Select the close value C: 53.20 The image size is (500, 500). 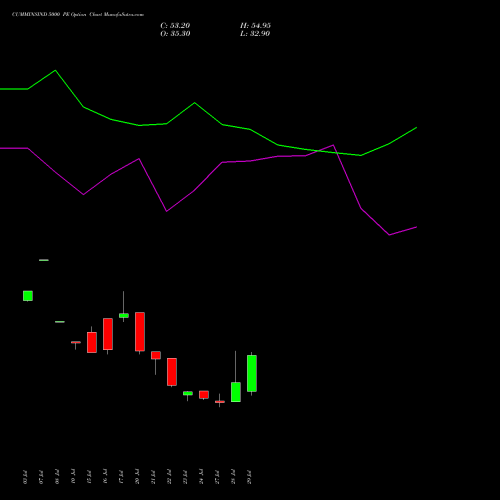(175, 26)
